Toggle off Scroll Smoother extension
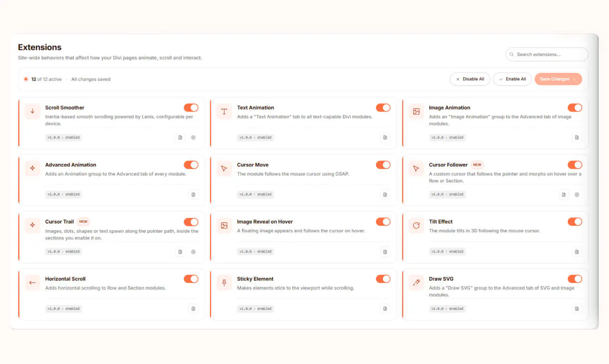The height and width of the screenshot is (364, 609). coord(191,108)
